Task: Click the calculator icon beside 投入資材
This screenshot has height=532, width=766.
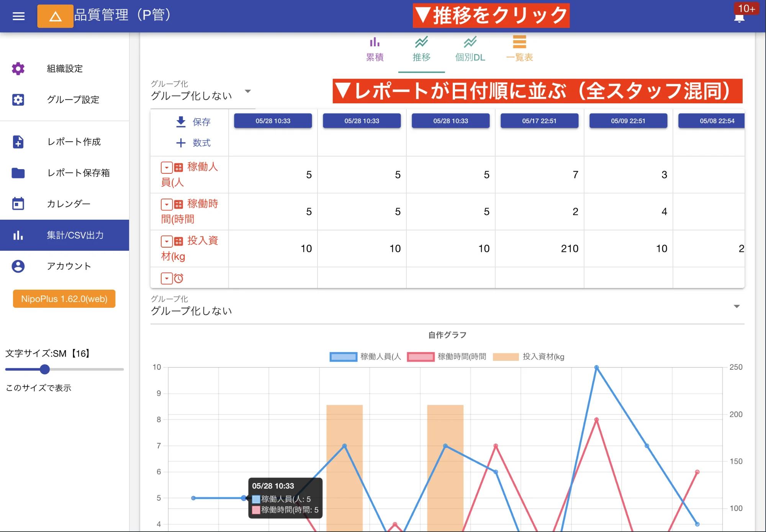Action: pyautogui.click(x=178, y=241)
